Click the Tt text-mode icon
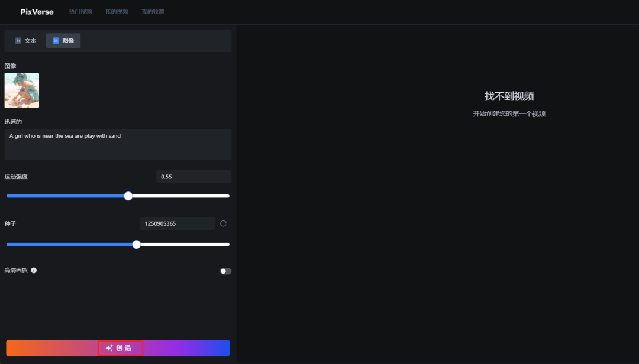This screenshot has height=364, width=639. 18,40
